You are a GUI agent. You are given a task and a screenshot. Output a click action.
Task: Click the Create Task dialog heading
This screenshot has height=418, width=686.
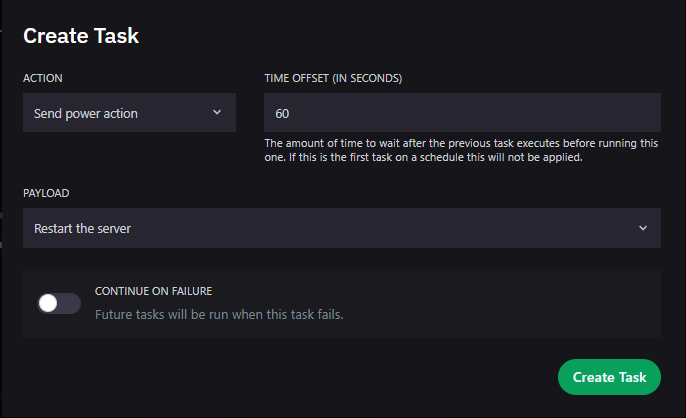coord(81,36)
